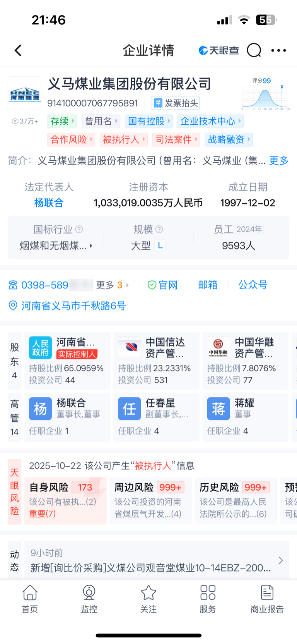Tap the 杨 avatar of 杨联合

click(x=40, y=409)
